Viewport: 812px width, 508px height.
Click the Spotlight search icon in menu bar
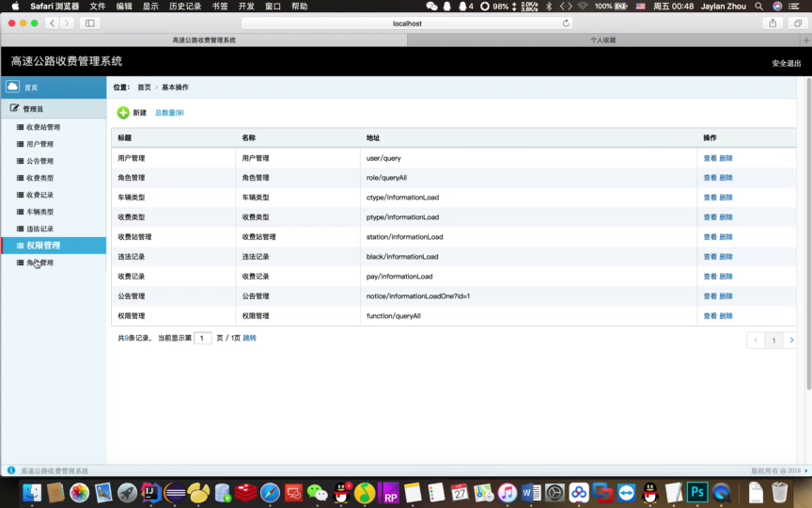758,7
